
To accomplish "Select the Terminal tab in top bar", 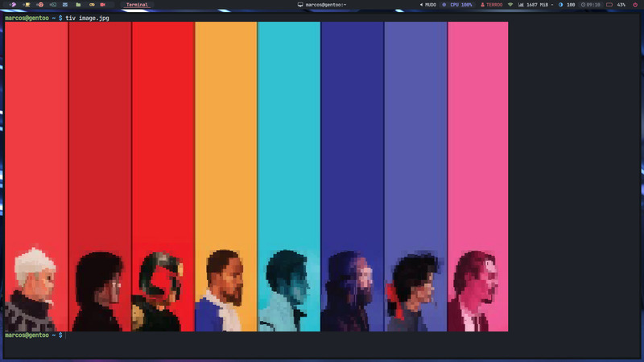I will (137, 5).
